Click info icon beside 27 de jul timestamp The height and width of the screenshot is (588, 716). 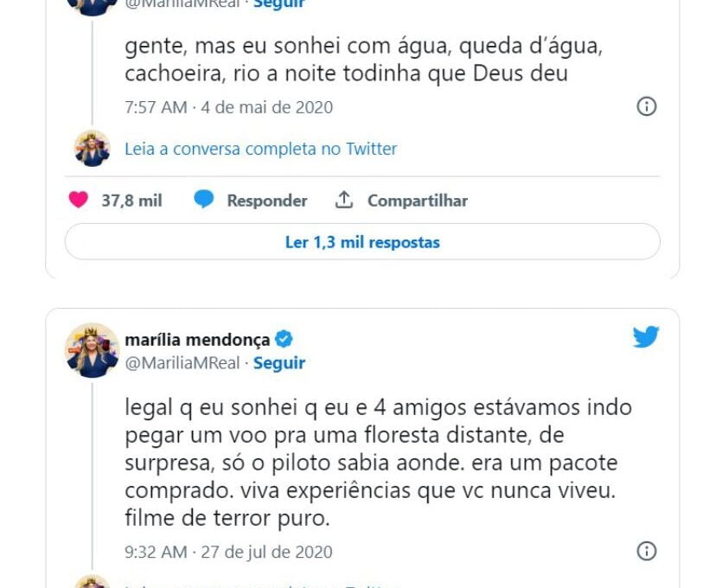(647, 551)
